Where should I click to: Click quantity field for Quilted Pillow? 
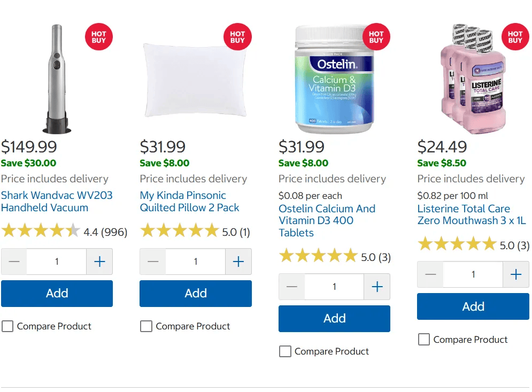pos(196,262)
